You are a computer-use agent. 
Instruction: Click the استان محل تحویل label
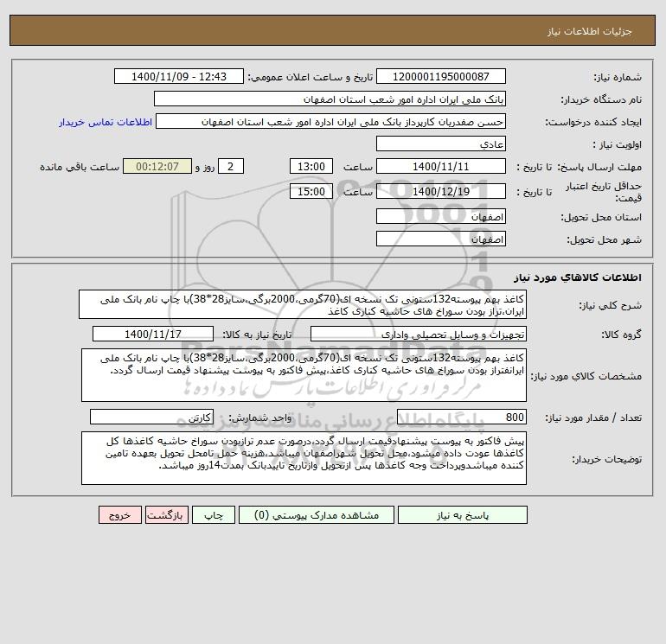coord(601,217)
